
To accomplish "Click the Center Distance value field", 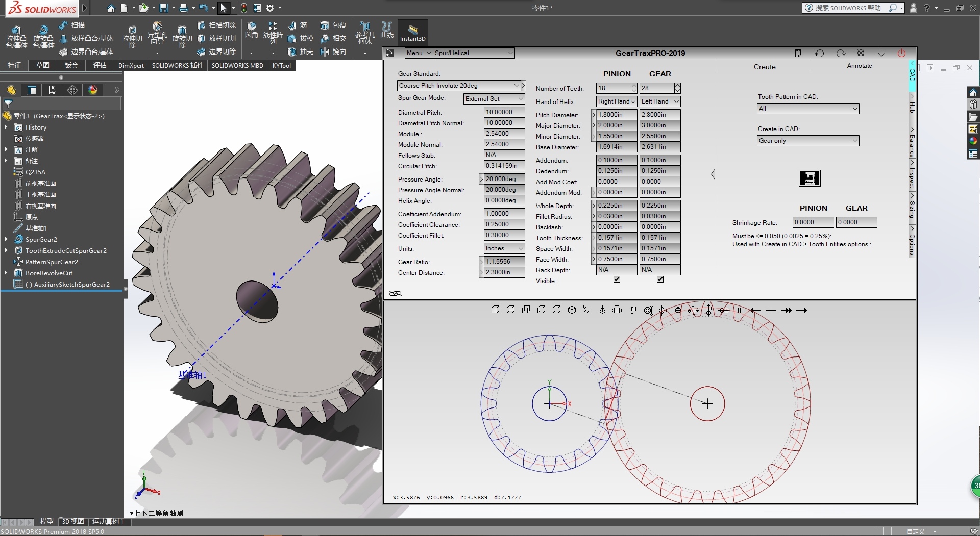I will click(x=504, y=272).
